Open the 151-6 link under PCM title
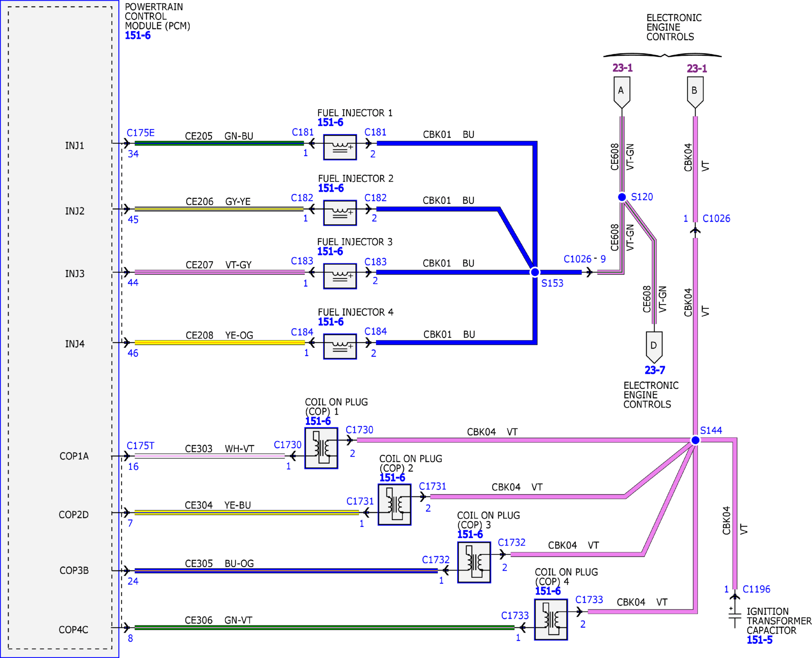Image resolution: width=812 pixels, height=658 pixels. tap(138, 35)
